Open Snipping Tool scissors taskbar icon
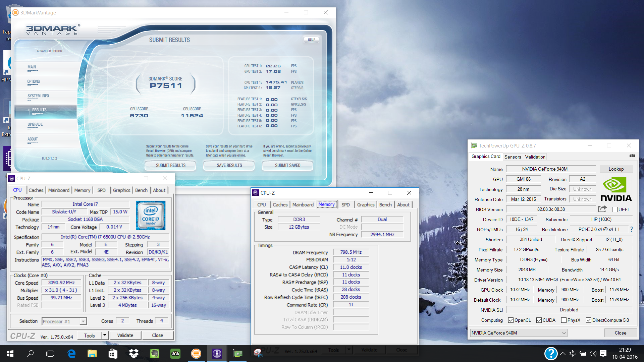 258,354
